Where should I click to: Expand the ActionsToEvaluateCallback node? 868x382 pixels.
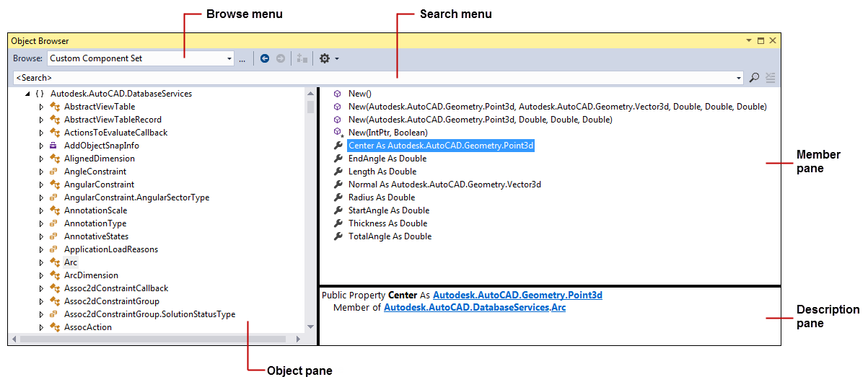pos(41,133)
